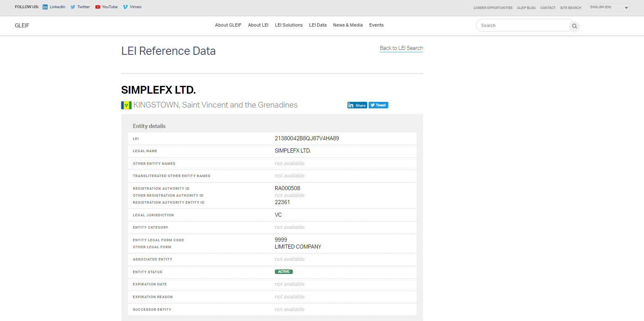Click the SIMPLEFX LTD. heading

[x=158, y=90]
